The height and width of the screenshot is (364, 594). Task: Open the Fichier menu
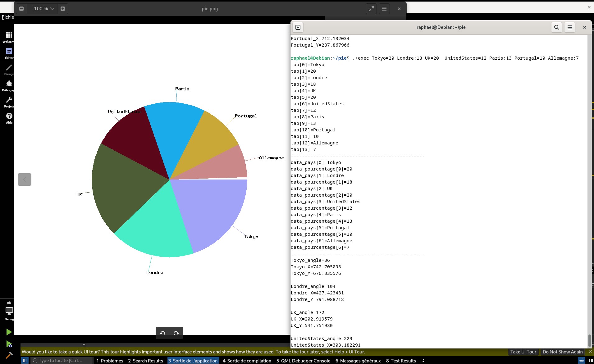point(7,17)
